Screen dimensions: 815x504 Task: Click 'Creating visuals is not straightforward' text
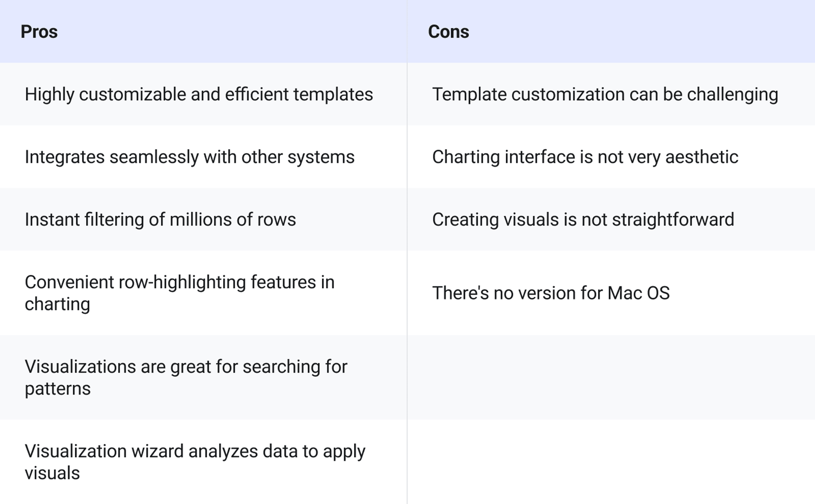click(583, 219)
